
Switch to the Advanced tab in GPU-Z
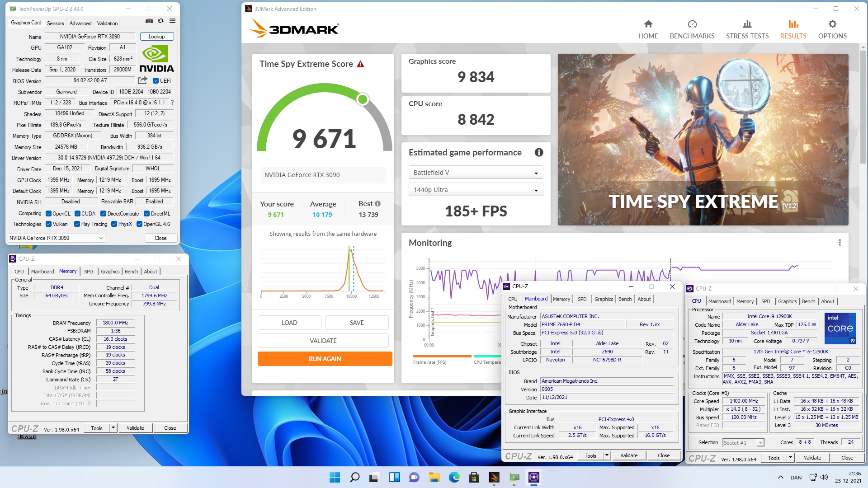80,23
